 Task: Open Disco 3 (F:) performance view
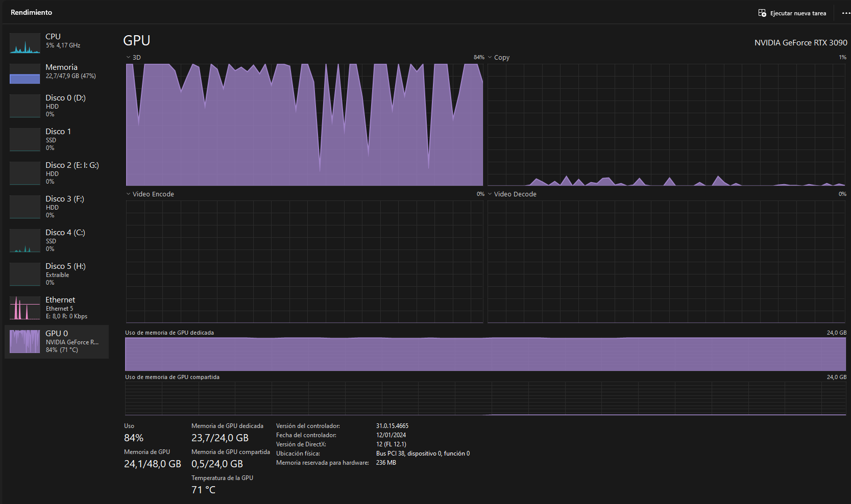tap(65, 199)
